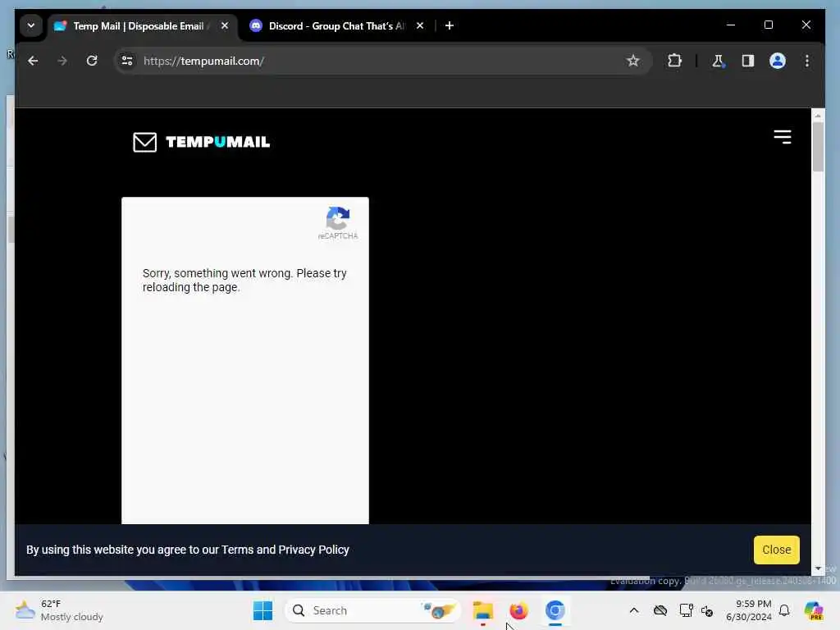The height and width of the screenshot is (630, 840).
Task: Click the TempUMail envelope logo
Action: (144, 143)
